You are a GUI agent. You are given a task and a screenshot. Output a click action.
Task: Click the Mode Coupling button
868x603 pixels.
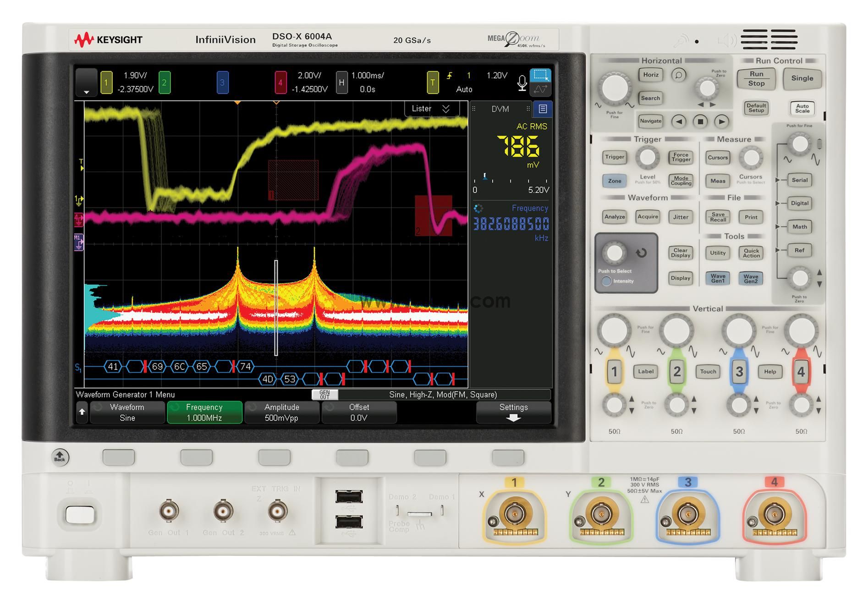tap(681, 181)
